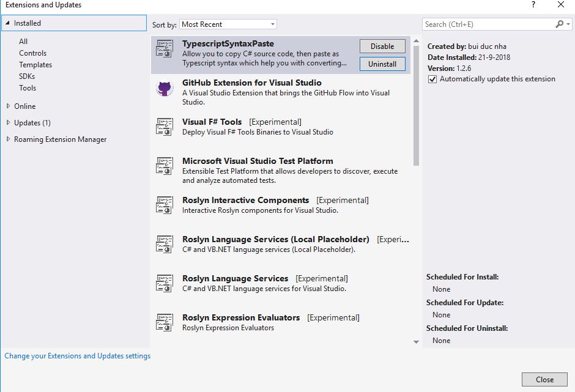Click the Roslyn Language Services (Local Placeholder) icon
The height and width of the screenshot is (392, 575).
pos(165,245)
